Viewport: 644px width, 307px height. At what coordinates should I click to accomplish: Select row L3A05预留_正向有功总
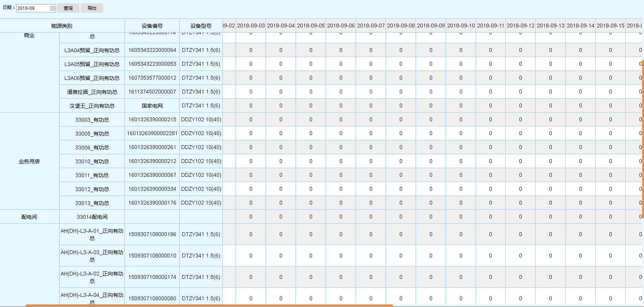tap(92, 64)
